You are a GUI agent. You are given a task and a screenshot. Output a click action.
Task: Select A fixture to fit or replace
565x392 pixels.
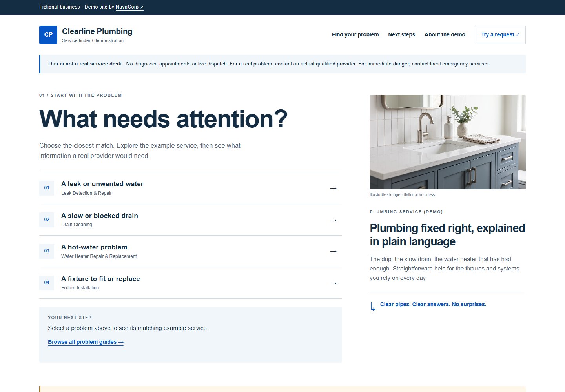(x=191, y=283)
